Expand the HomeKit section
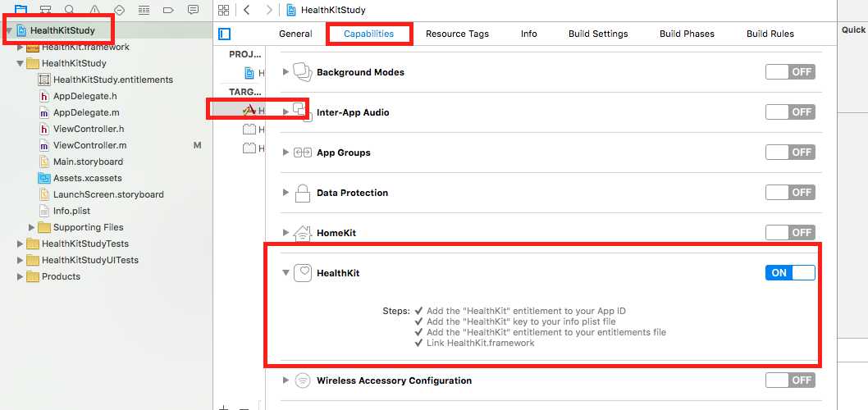The image size is (868, 410). (x=286, y=233)
